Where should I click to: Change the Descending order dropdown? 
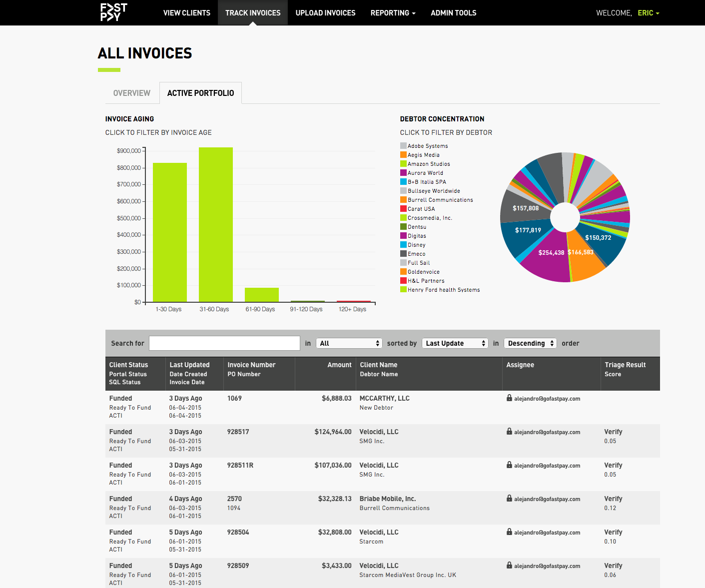530,343
